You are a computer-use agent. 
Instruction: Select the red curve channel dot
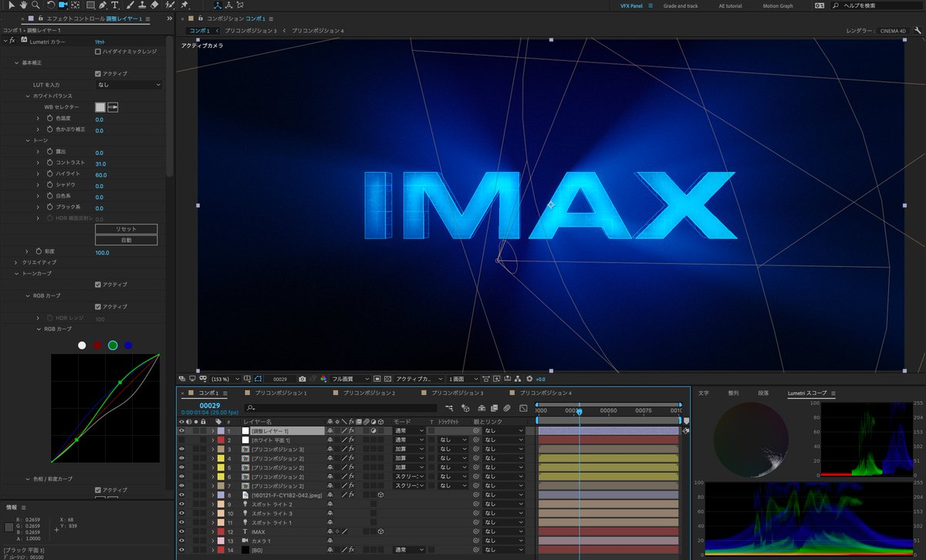(97, 345)
